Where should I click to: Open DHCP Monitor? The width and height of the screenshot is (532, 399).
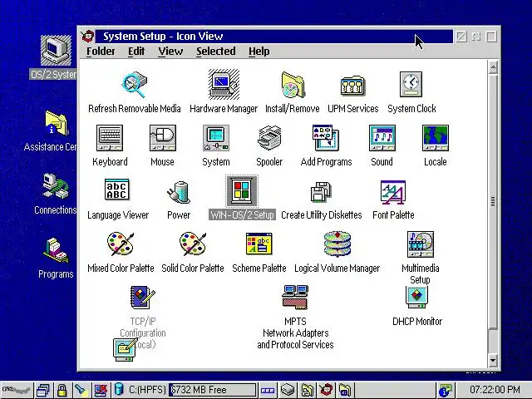click(x=417, y=298)
